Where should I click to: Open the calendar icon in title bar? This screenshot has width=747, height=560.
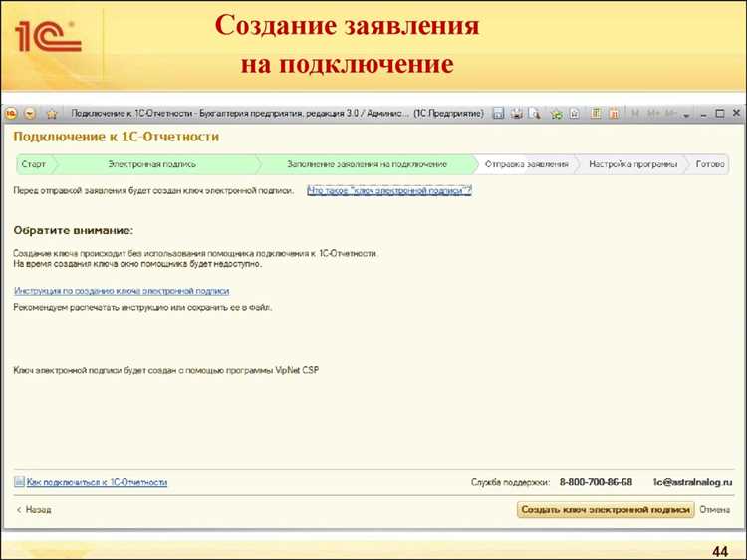(614, 114)
